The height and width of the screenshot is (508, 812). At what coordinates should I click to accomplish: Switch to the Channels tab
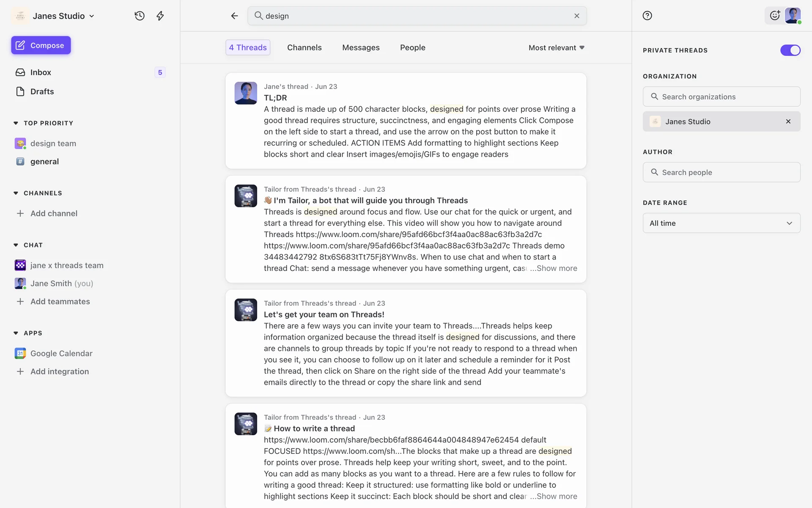(304, 47)
